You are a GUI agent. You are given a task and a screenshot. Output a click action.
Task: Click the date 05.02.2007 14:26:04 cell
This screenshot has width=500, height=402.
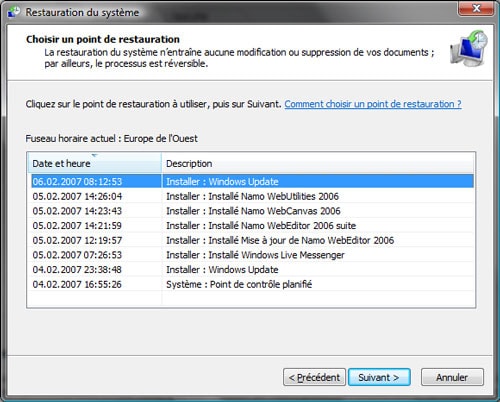77,196
